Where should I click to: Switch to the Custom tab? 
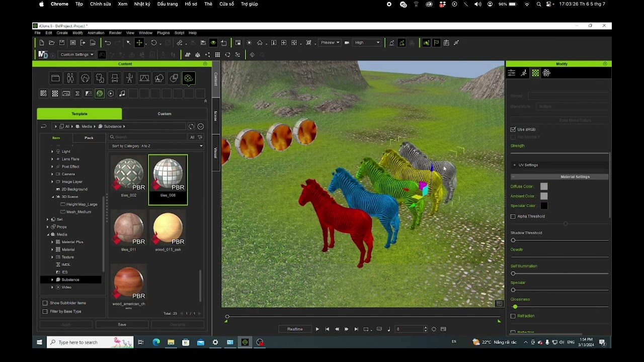tap(165, 114)
